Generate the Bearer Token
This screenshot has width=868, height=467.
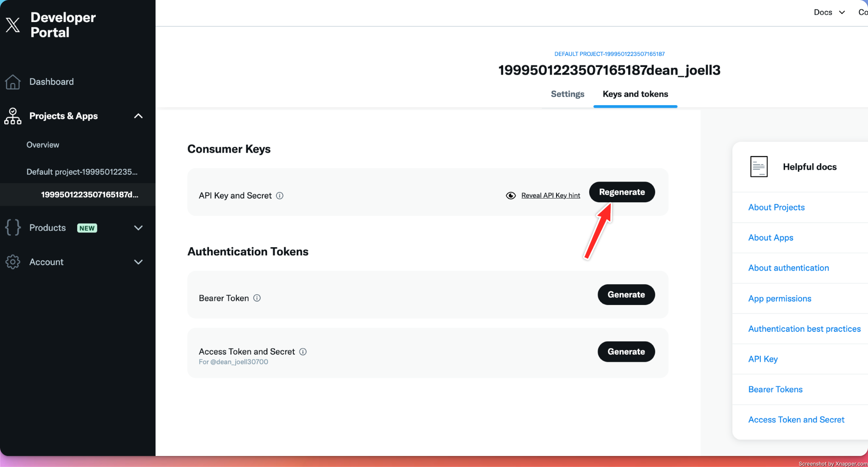coord(626,295)
